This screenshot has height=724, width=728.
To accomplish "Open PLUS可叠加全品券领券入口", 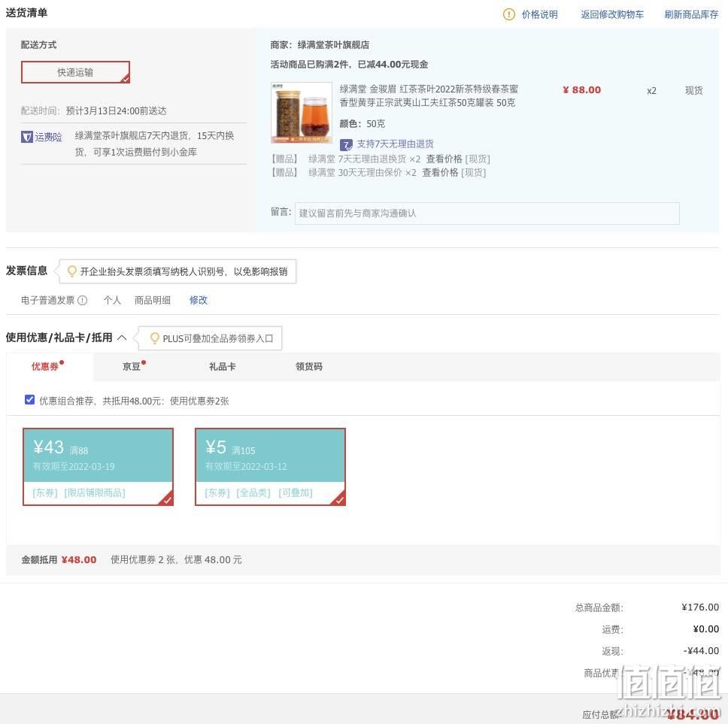I will pos(218,339).
